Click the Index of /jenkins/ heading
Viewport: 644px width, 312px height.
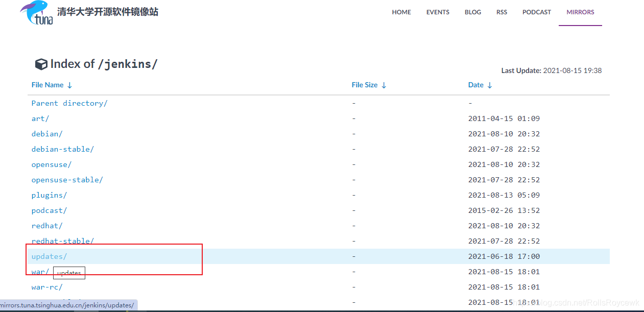click(104, 64)
